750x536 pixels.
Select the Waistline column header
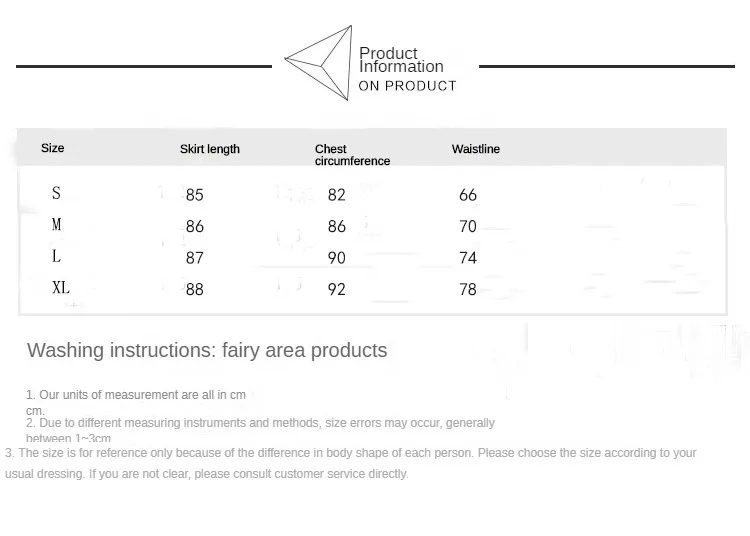(x=476, y=149)
